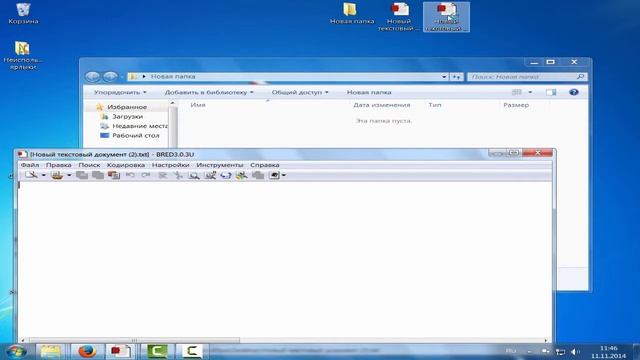Click the change view icon in Explorer

[x=517, y=92]
